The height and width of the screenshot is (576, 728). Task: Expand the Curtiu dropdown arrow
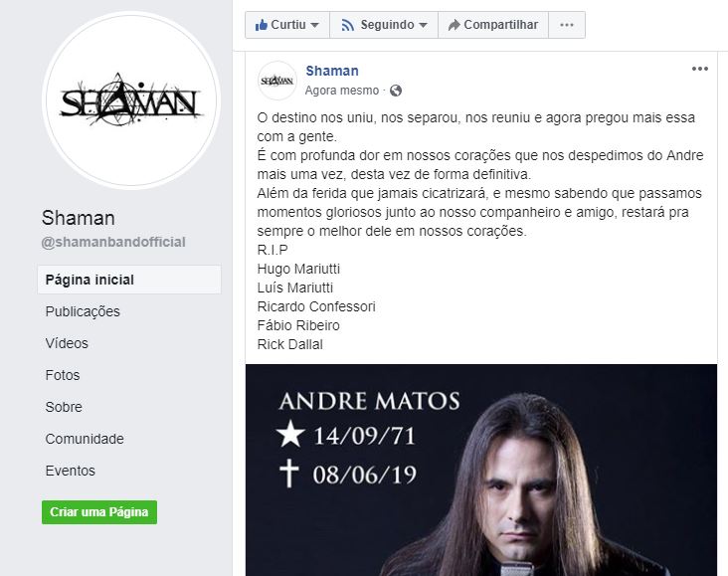pyautogui.click(x=315, y=25)
